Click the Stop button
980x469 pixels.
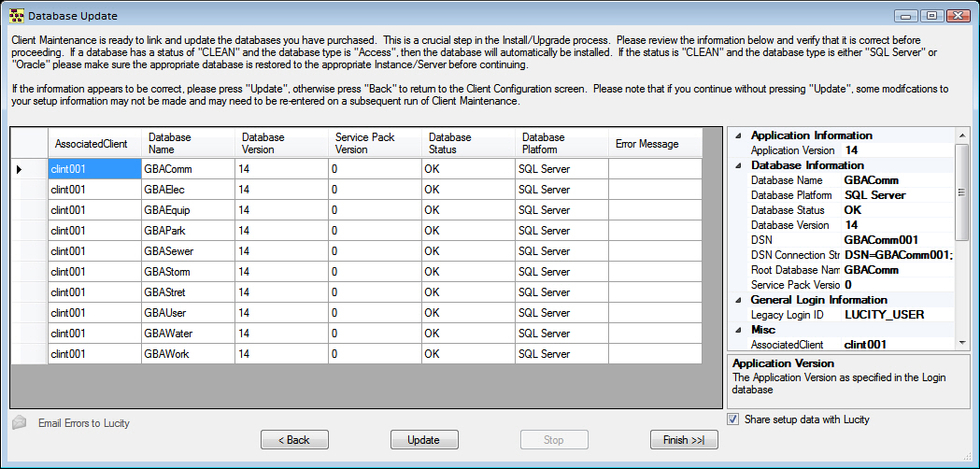point(554,440)
